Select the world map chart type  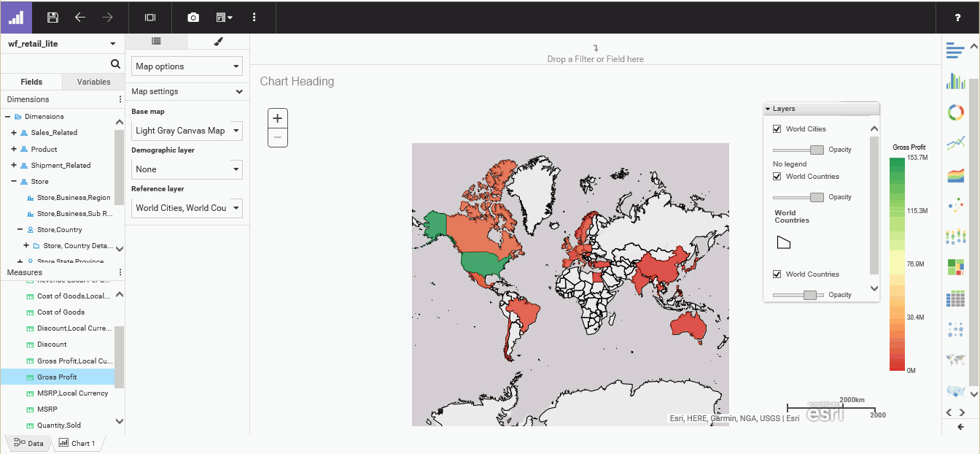point(955,360)
